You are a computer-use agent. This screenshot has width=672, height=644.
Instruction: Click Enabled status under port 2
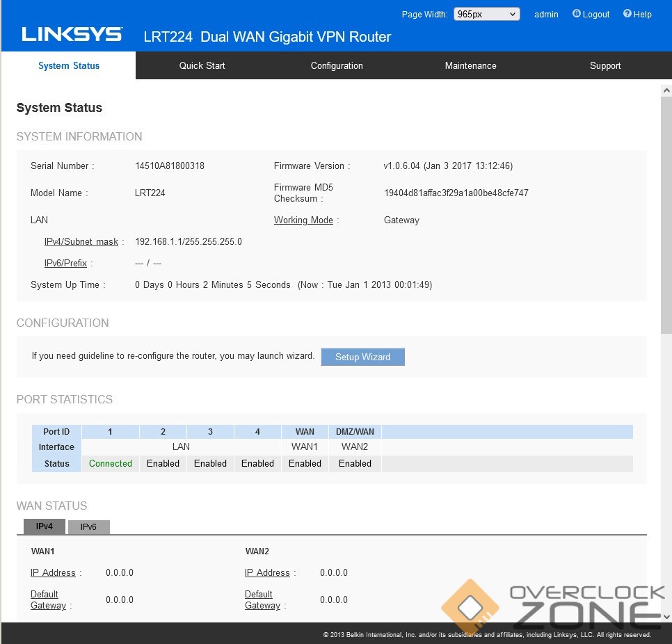(163, 463)
